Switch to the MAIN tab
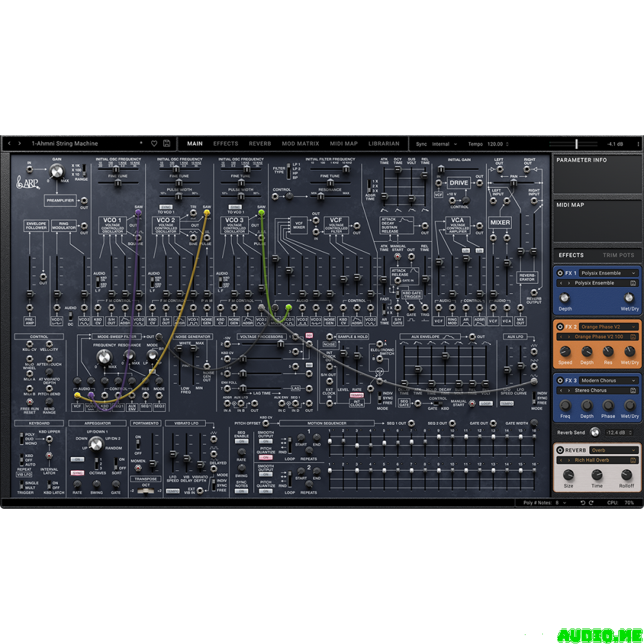Image resolution: width=644 pixels, height=644 pixels. pyautogui.click(x=194, y=144)
